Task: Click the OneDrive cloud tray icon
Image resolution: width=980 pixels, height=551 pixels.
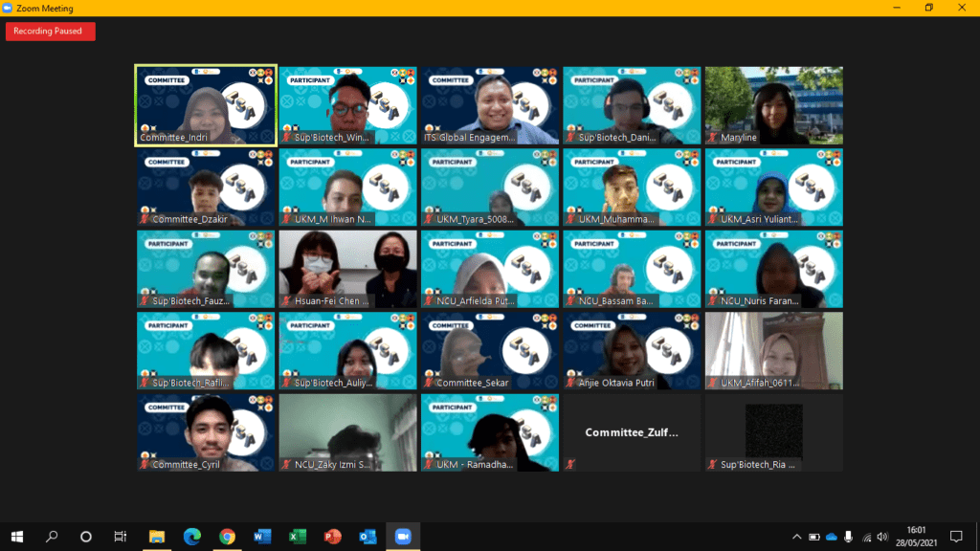Action: (x=832, y=537)
